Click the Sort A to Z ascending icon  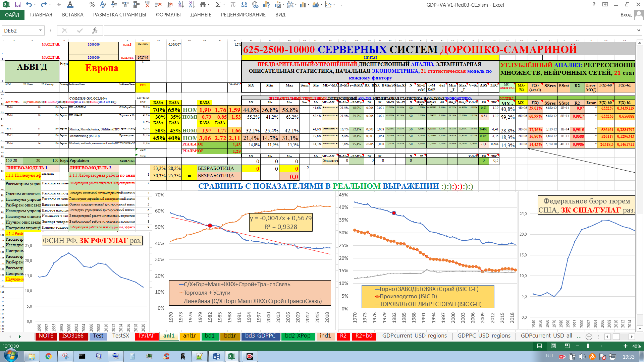181,5
